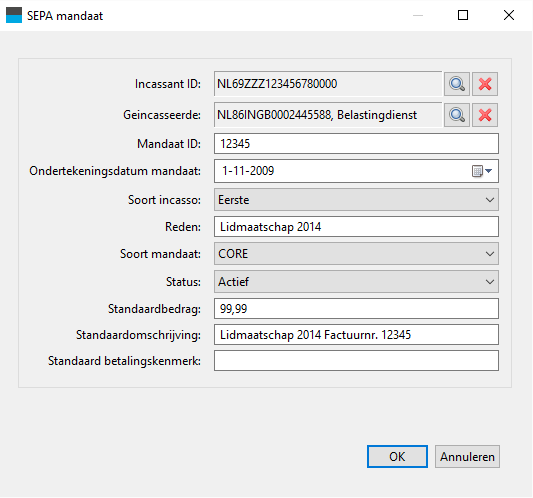Click the SEPA mandaat window icon
Image resolution: width=533 pixels, height=498 pixels.
(14, 15)
